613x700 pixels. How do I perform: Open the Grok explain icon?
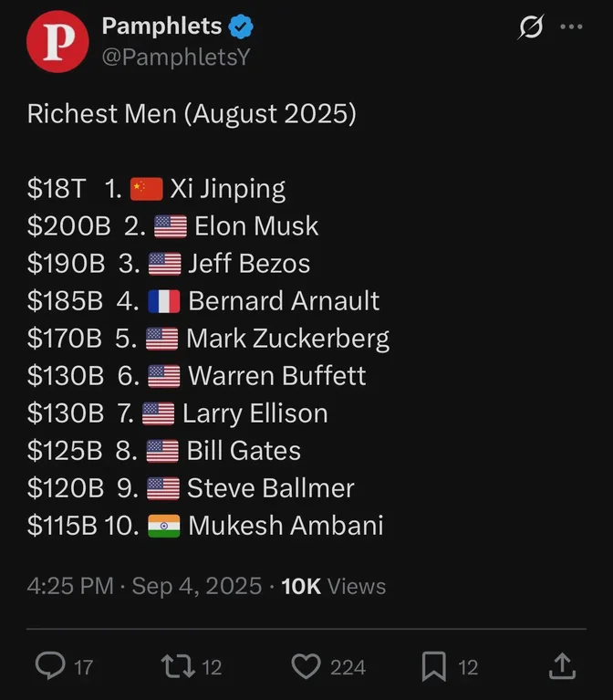(531, 26)
